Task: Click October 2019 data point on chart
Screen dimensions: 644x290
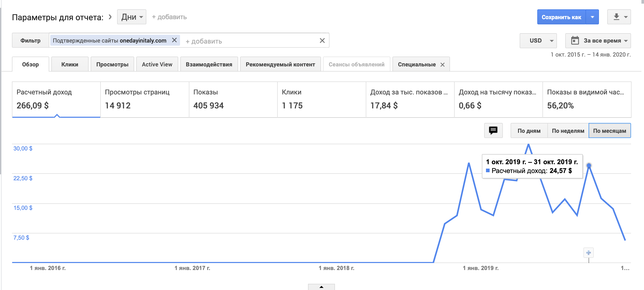Action: [x=589, y=165]
